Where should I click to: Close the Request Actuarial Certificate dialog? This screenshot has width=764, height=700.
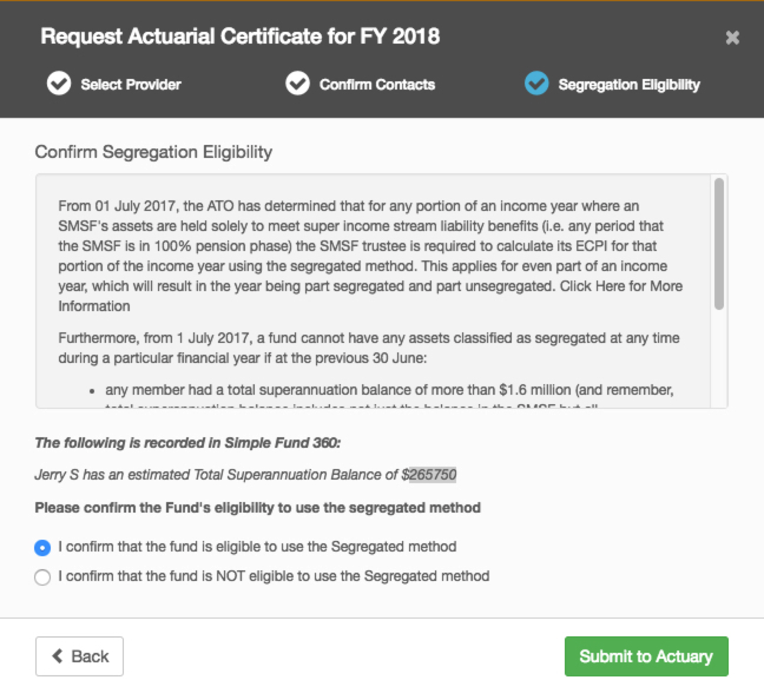[x=732, y=38]
